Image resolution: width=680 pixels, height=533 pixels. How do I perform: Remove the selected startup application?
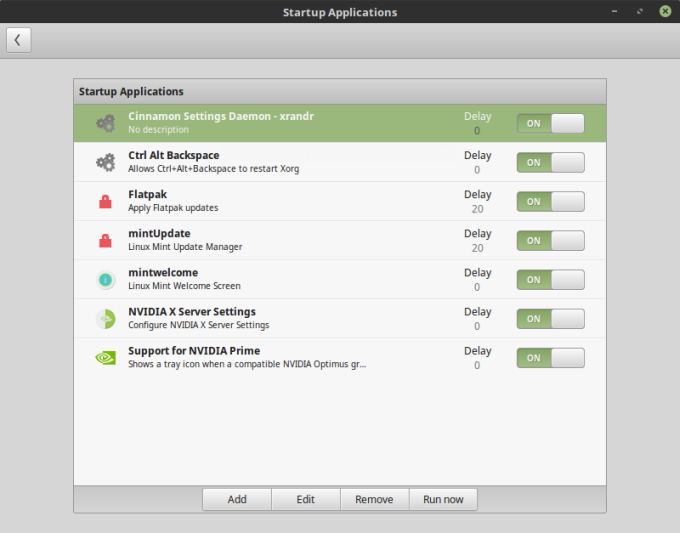pos(374,500)
